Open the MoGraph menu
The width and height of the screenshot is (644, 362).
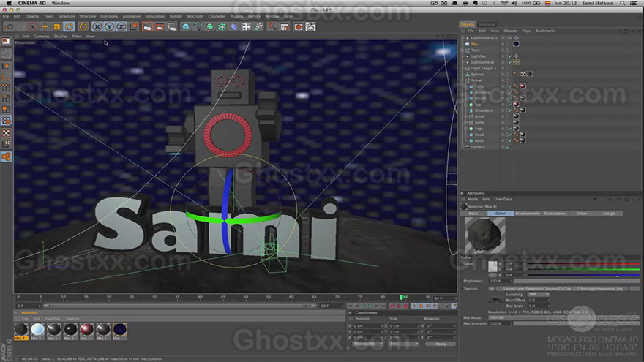pyautogui.click(x=195, y=16)
